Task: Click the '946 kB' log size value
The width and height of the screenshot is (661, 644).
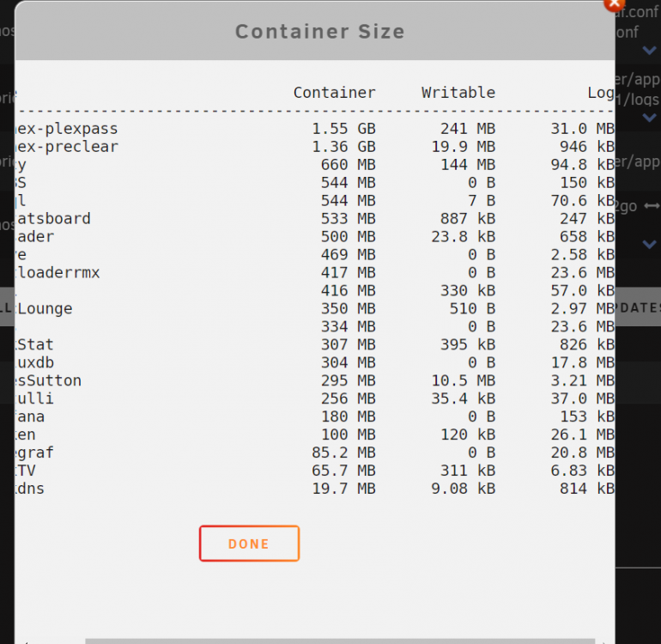Action: click(x=587, y=147)
